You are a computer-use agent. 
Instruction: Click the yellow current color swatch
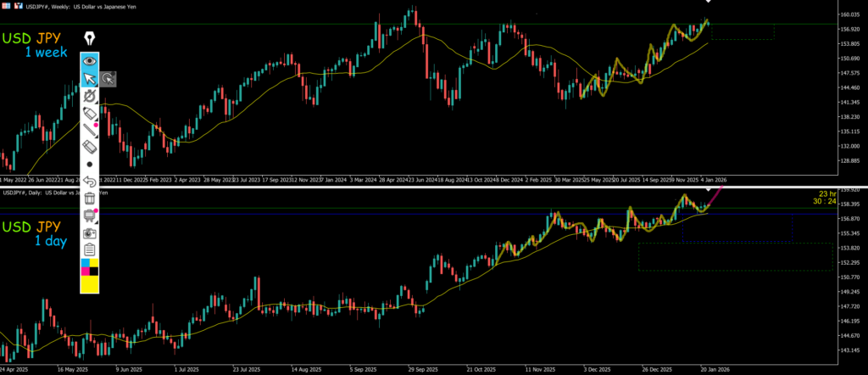(90, 285)
